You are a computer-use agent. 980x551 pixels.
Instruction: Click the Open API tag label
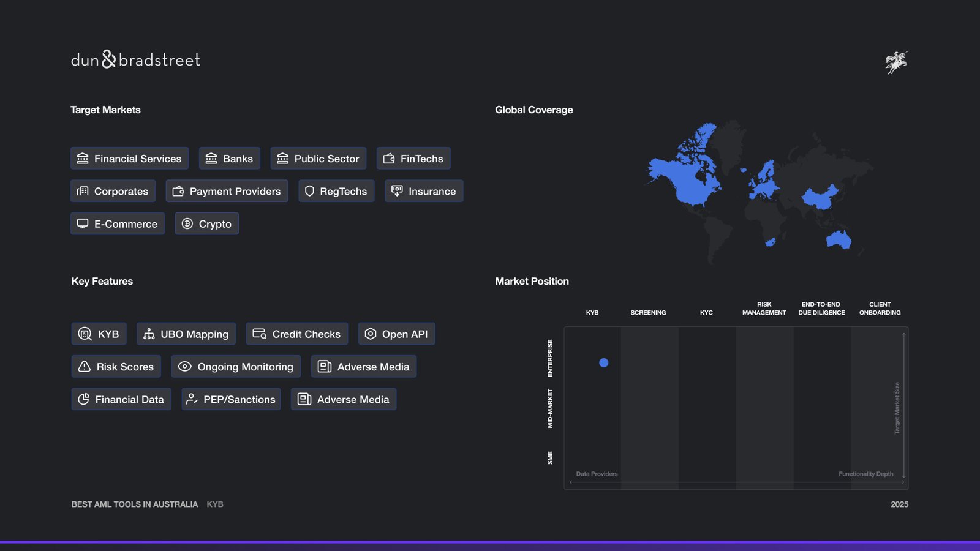point(405,334)
